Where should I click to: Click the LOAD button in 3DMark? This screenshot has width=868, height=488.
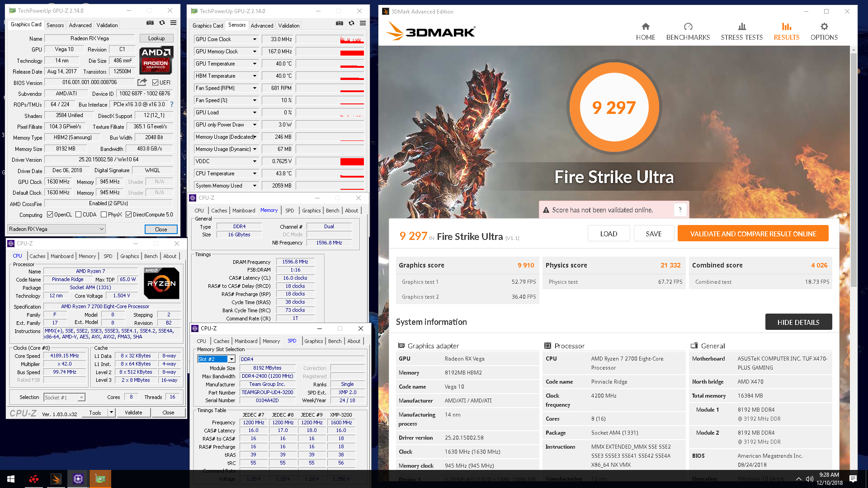pos(609,234)
